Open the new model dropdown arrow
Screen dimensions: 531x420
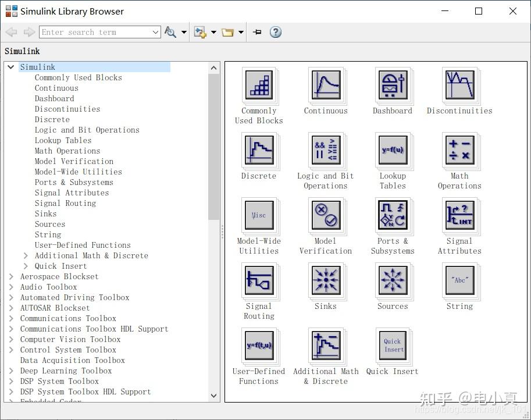[x=213, y=32]
